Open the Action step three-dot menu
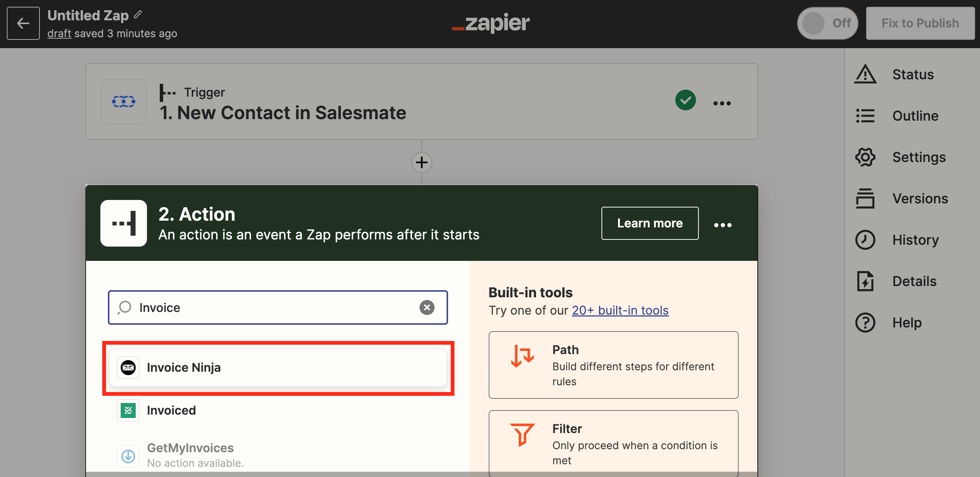Viewport: 980px width, 477px height. 723,225
